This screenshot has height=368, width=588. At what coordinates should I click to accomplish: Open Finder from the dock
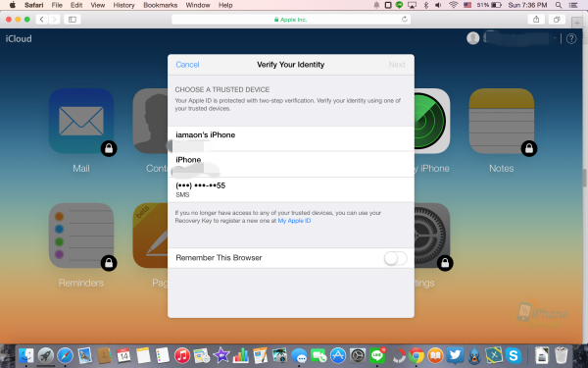tap(25, 355)
